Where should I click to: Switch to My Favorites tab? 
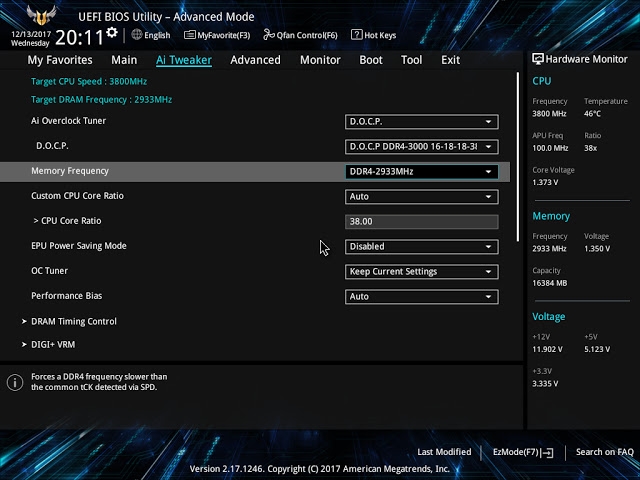click(60, 60)
